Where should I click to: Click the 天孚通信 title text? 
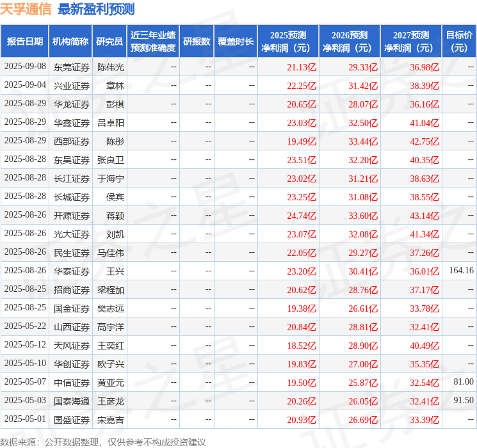point(26,9)
